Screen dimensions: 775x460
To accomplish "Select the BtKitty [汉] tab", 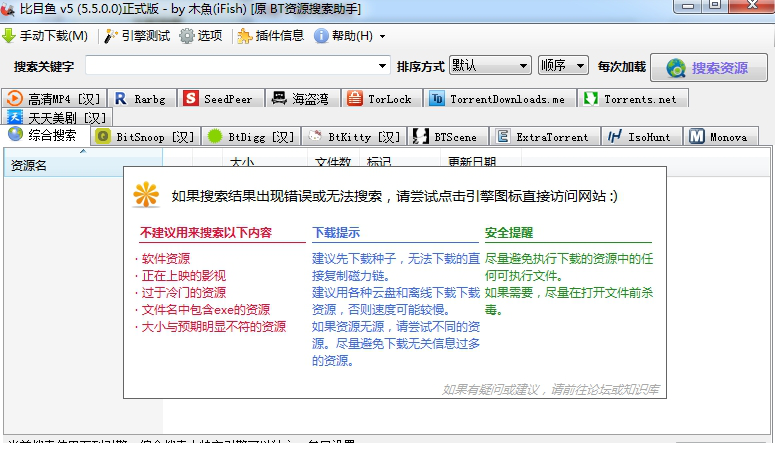I will (x=354, y=136).
